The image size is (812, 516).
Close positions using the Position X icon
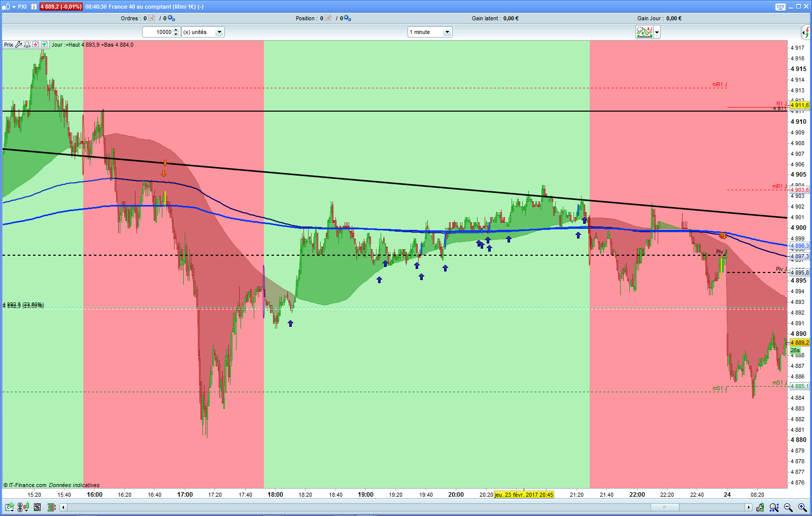(328, 18)
